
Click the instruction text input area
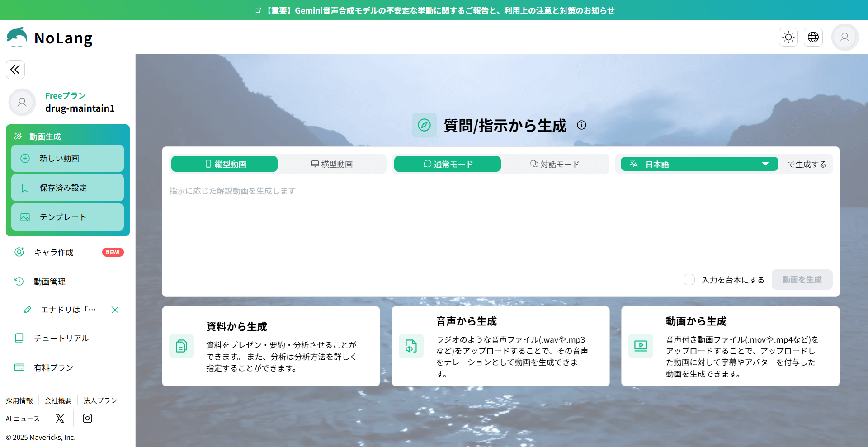(x=500, y=226)
